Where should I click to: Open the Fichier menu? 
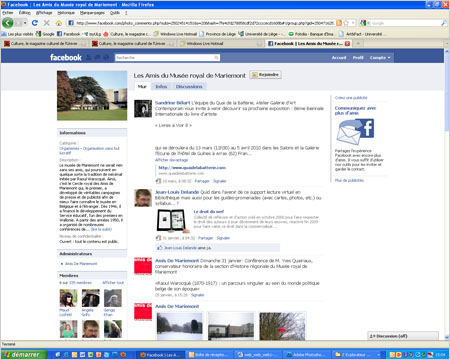click(8, 13)
